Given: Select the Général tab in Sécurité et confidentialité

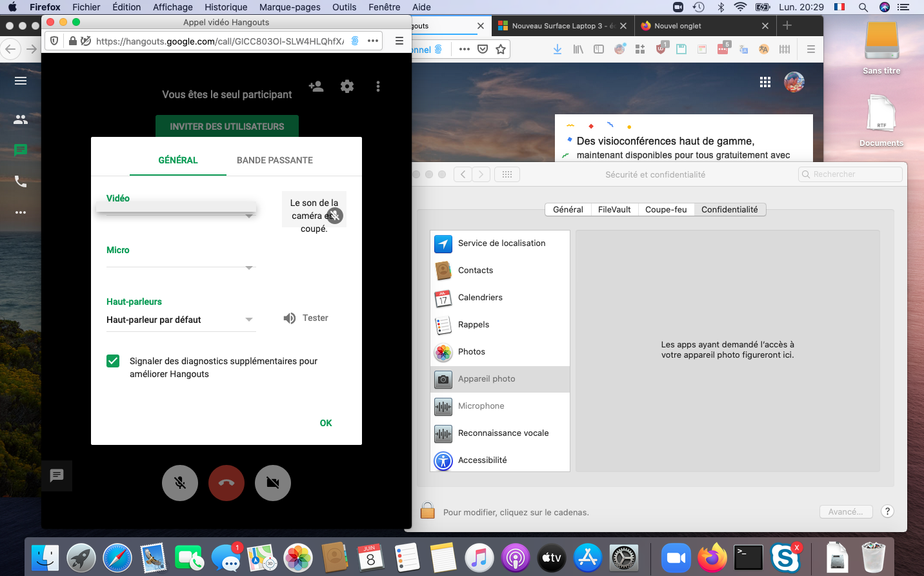Looking at the screenshot, I should 568,209.
